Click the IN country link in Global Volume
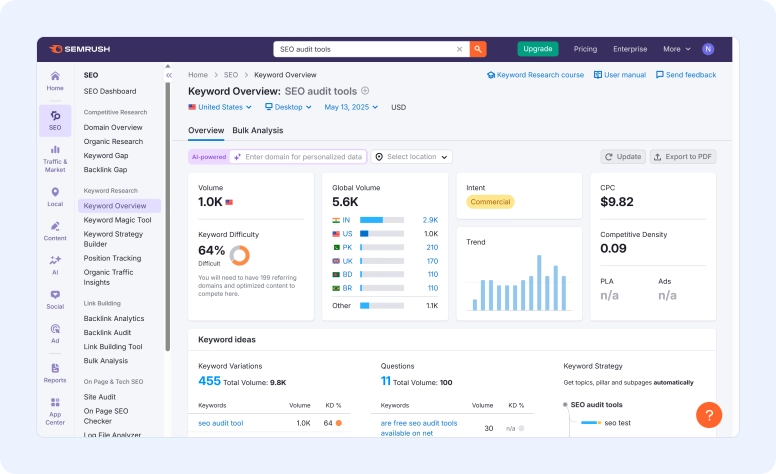Viewport: 776px width, 474px height. [346, 220]
